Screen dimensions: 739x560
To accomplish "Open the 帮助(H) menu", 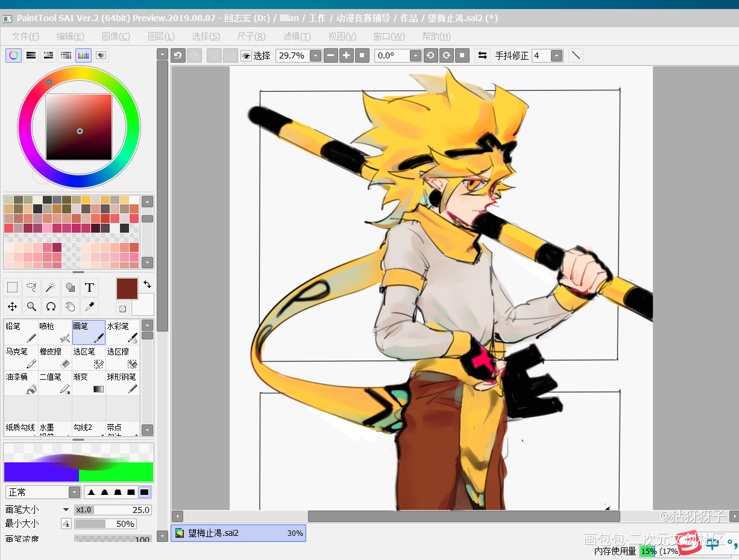I will coord(436,36).
